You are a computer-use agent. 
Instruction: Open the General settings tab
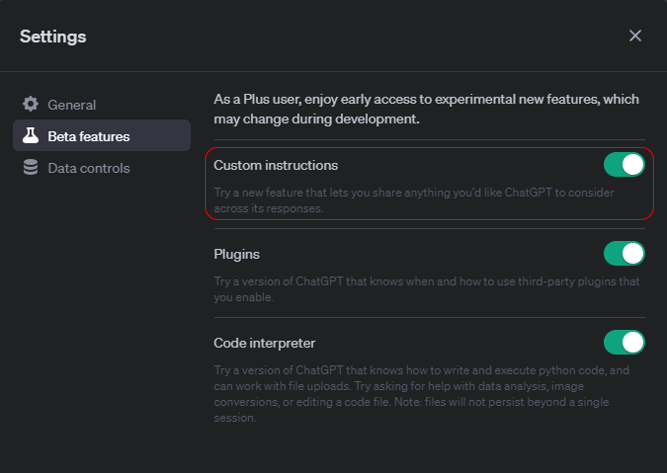point(102,105)
